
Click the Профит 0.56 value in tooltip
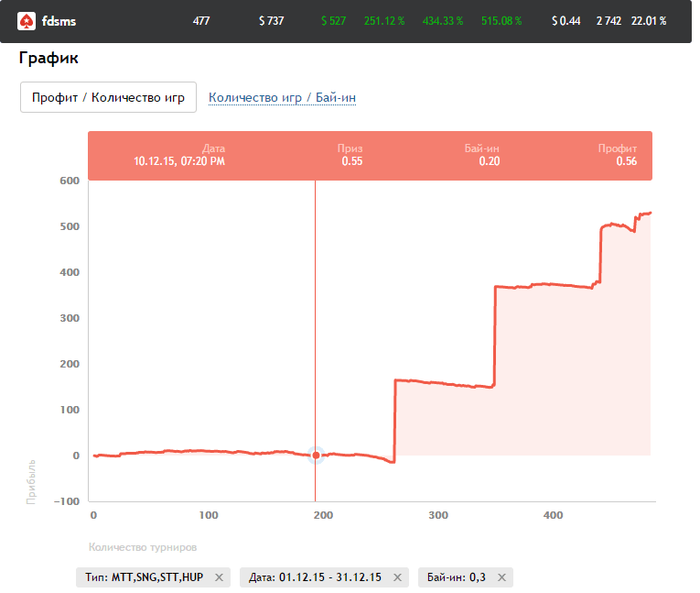click(x=626, y=161)
